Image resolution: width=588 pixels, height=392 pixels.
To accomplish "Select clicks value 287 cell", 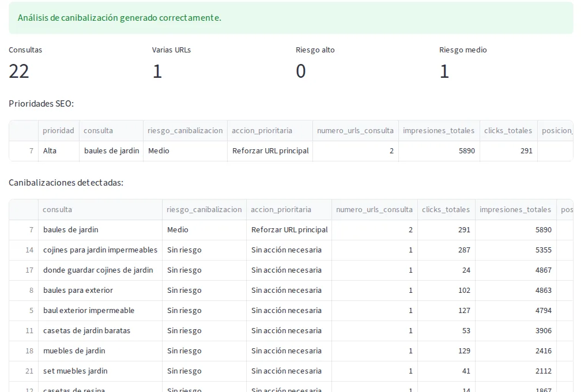I will click(x=446, y=250).
